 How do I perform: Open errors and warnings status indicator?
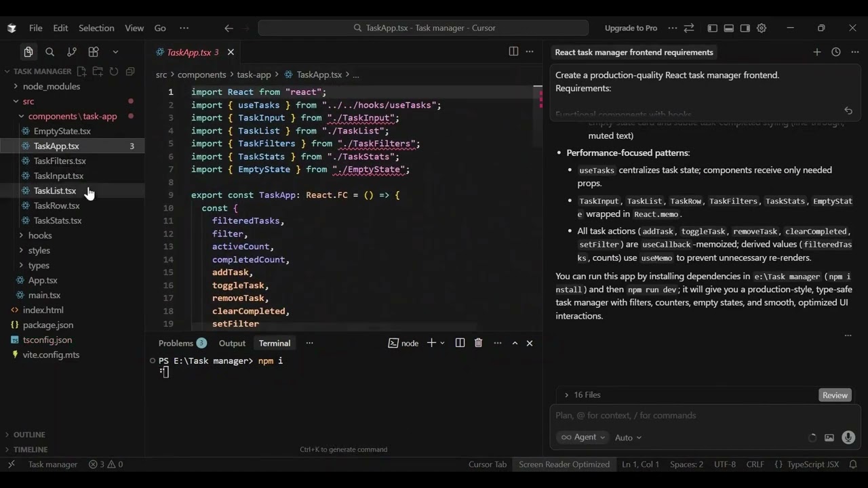[x=106, y=464]
